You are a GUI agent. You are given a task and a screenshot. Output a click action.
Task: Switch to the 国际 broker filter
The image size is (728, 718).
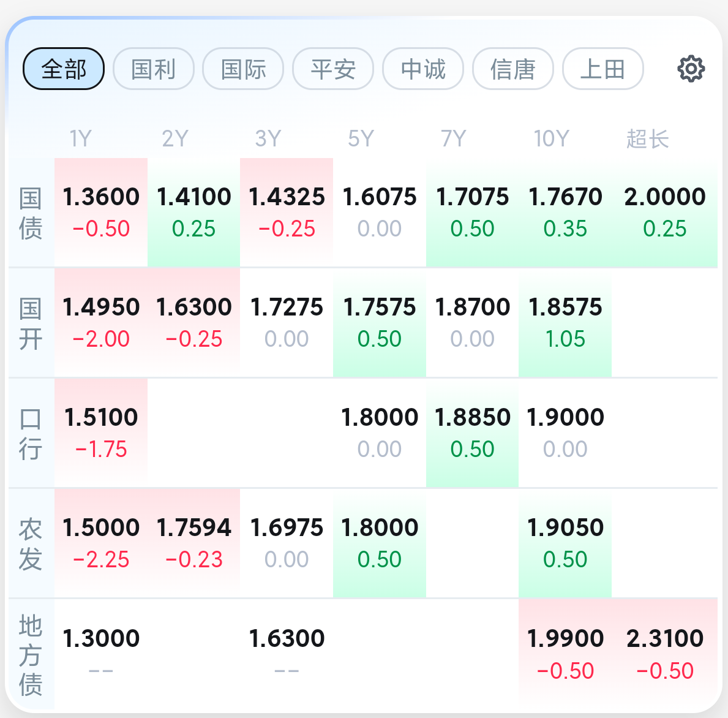[243, 69]
